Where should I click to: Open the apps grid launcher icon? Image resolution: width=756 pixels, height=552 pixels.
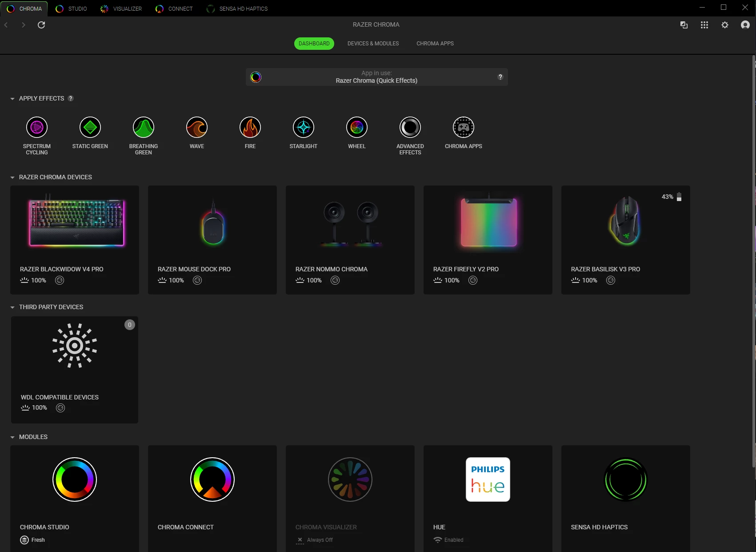(x=704, y=25)
